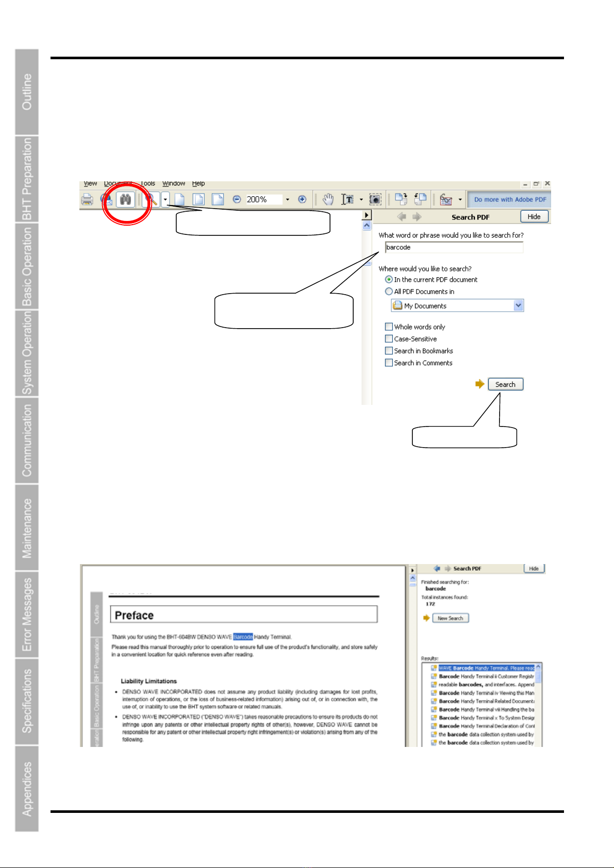Screen dimensions: 614x868
Task: Open the Outline side tab
Action: coord(27,92)
